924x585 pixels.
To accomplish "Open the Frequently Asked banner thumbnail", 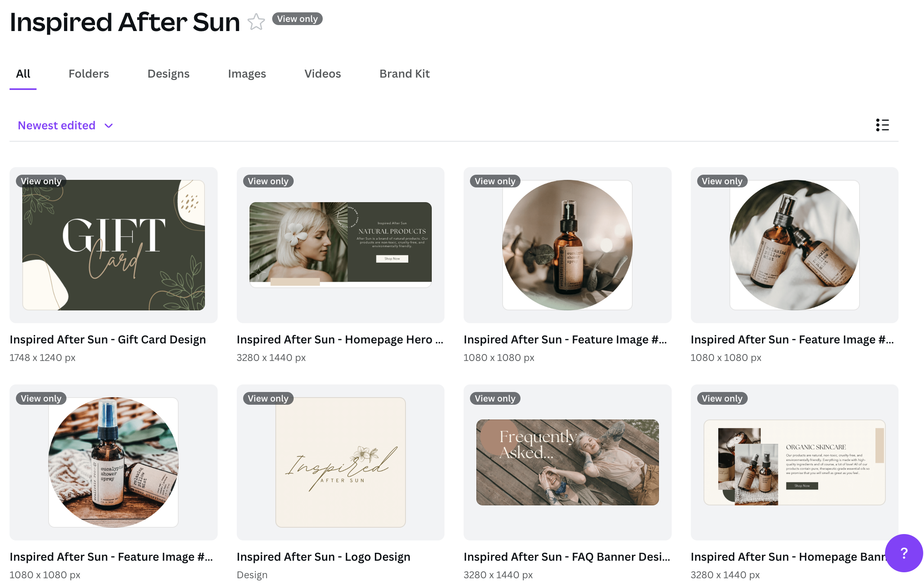I will (567, 462).
